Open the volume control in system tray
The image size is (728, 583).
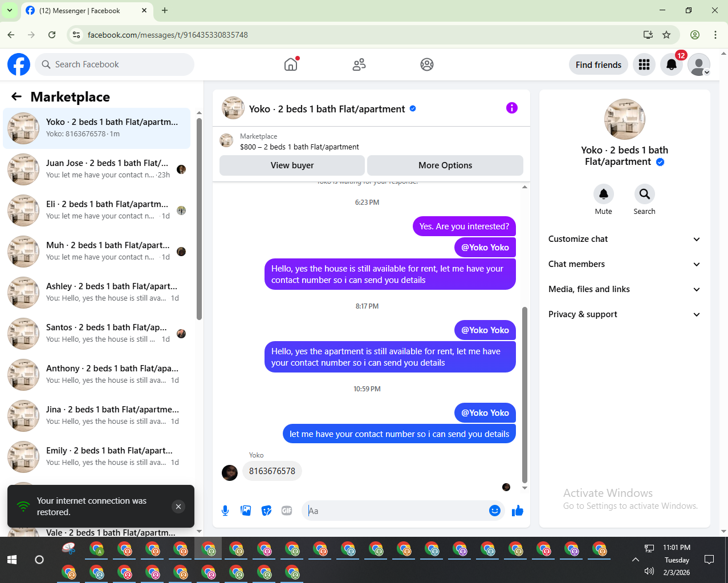pos(649,571)
